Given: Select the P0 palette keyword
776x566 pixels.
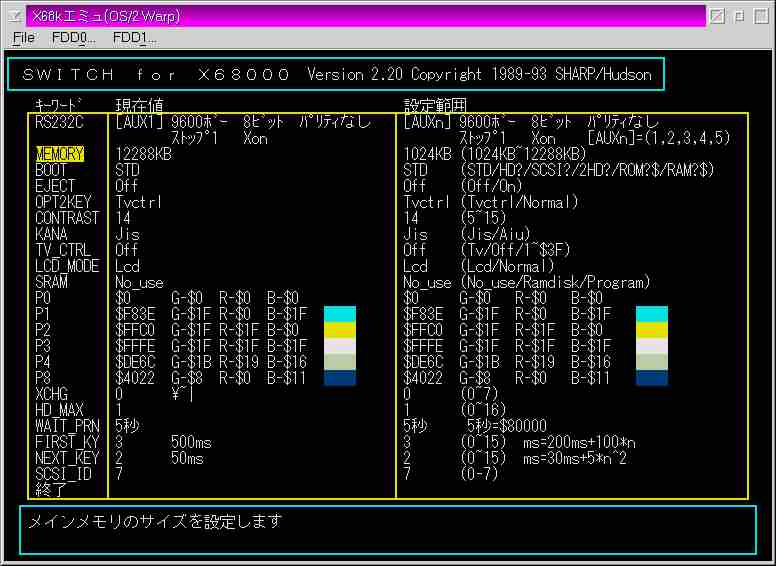Looking at the screenshot, I should click(43, 298).
